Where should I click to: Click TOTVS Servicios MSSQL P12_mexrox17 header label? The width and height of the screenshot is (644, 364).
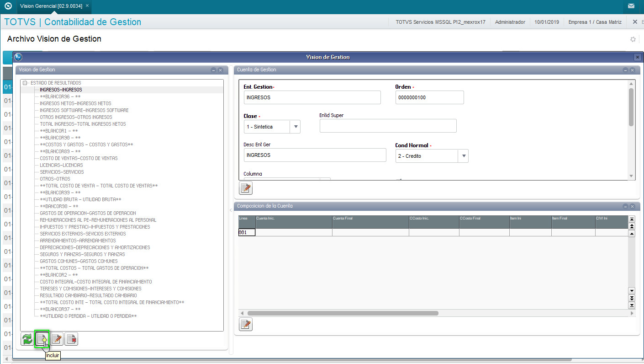[440, 22]
